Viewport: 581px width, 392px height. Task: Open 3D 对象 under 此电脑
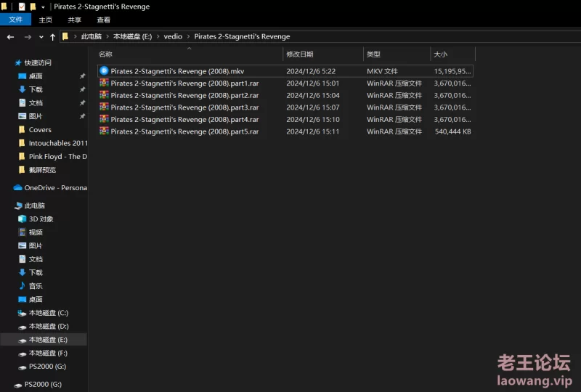(x=41, y=219)
